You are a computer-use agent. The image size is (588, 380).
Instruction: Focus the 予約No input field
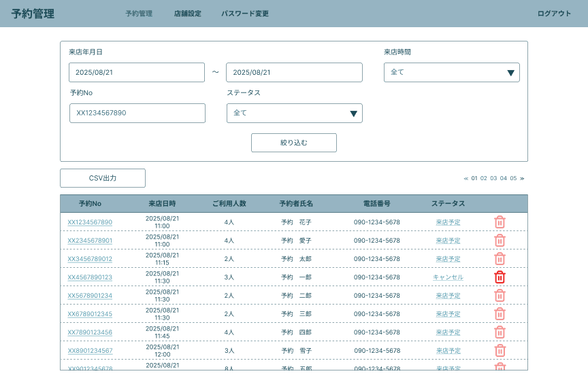tap(137, 113)
